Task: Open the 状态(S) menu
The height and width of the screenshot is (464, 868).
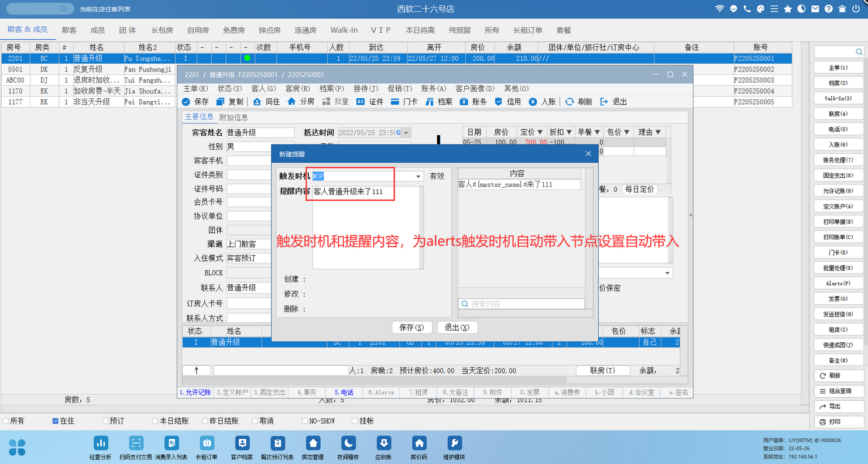Action: 230,88
